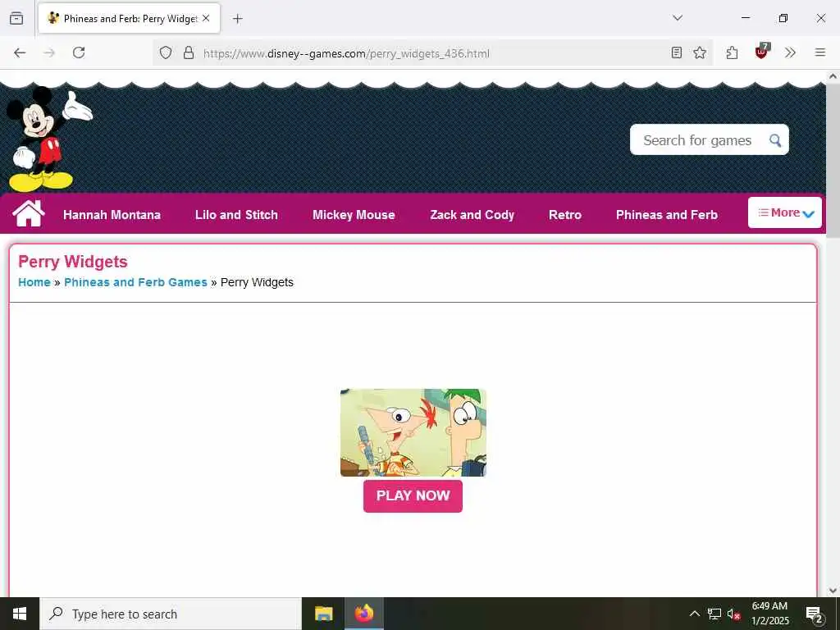Open Phineas and Ferb nav category

coord(666,215)
